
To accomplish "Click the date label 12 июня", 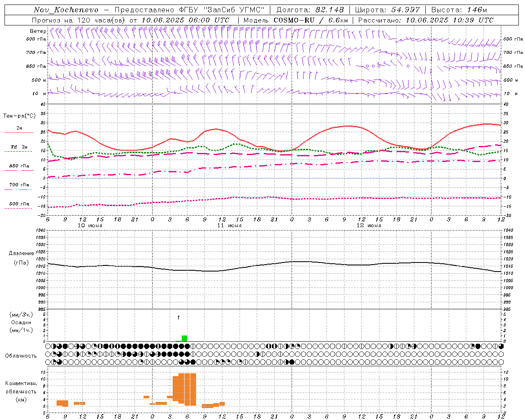I will tap(369, 225).
